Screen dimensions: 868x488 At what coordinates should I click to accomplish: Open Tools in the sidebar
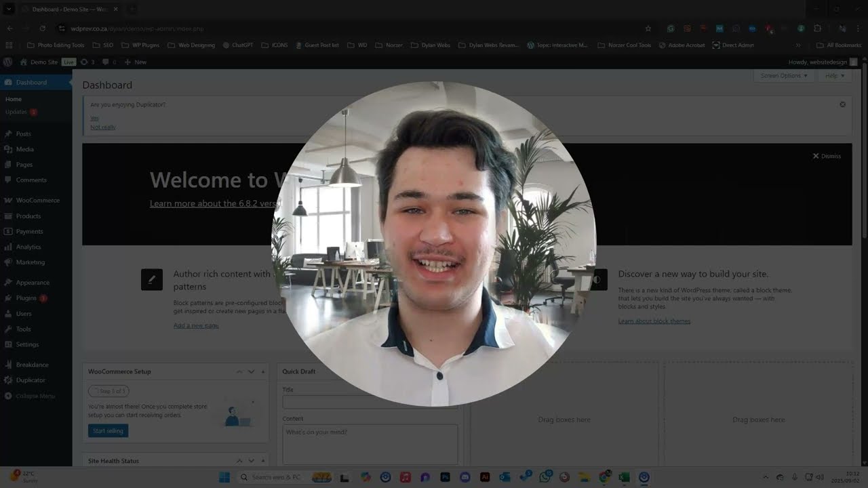pos(23,329)
